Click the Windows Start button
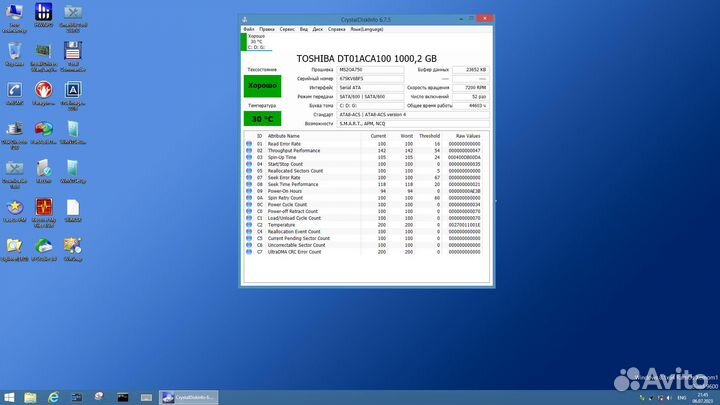 (x=9, y=397)
